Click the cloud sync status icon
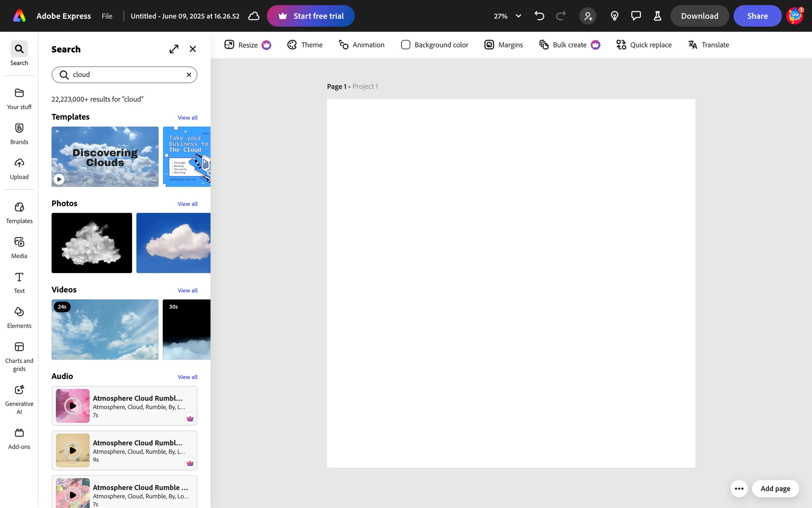 click(x=254, y=16)
